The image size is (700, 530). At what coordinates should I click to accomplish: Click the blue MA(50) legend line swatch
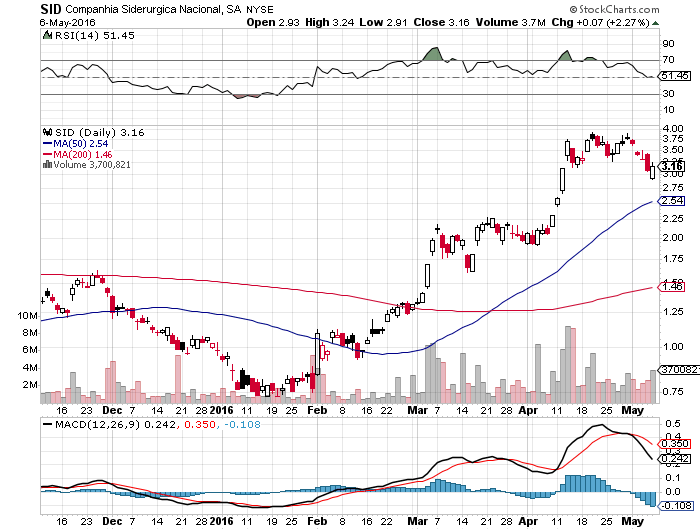pyautogui.click(x=47, y=144)
